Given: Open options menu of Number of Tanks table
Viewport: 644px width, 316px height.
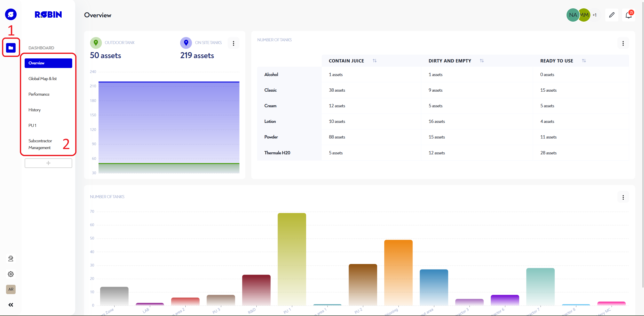Looking at the screenshot, I should pos(623,43).
